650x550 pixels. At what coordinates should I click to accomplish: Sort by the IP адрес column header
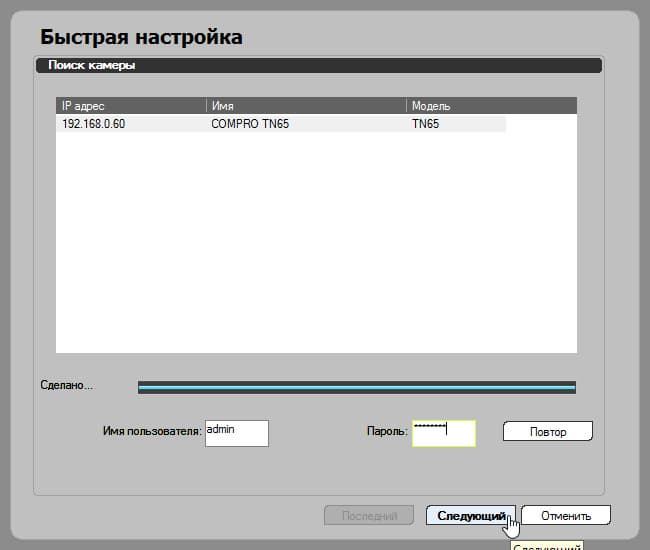point(131,106)
